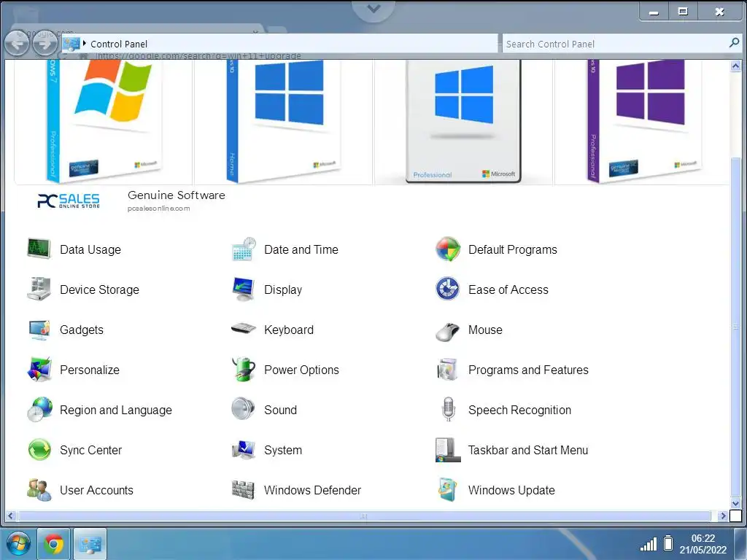Go forward with the Forward arrow
The height and width of the screenshot is (560, 747).
[x=44, y=44]
